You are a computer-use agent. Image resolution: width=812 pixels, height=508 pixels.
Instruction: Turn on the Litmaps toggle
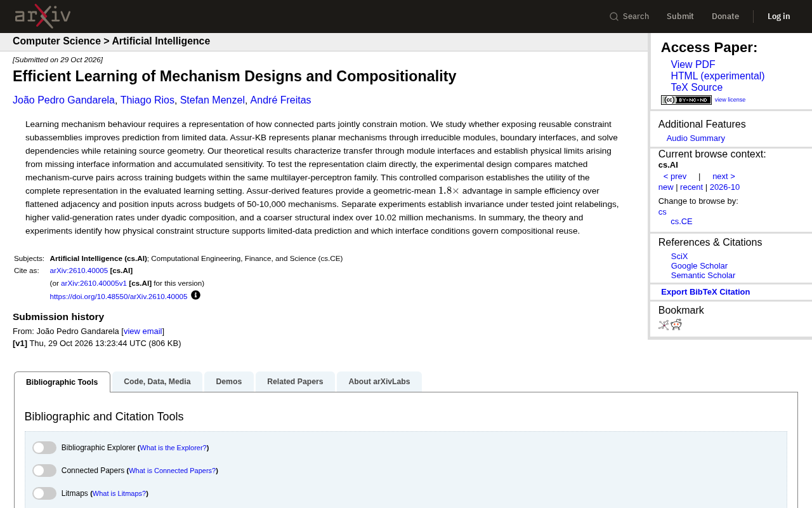44,493
